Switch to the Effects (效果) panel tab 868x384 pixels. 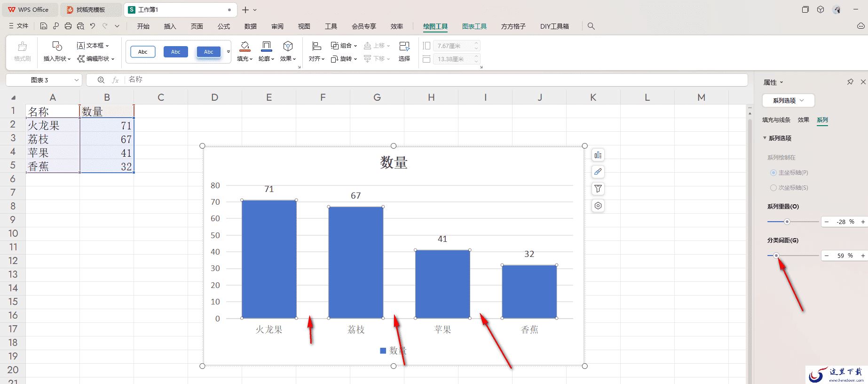pyautogui.click(x=804, y=120)
